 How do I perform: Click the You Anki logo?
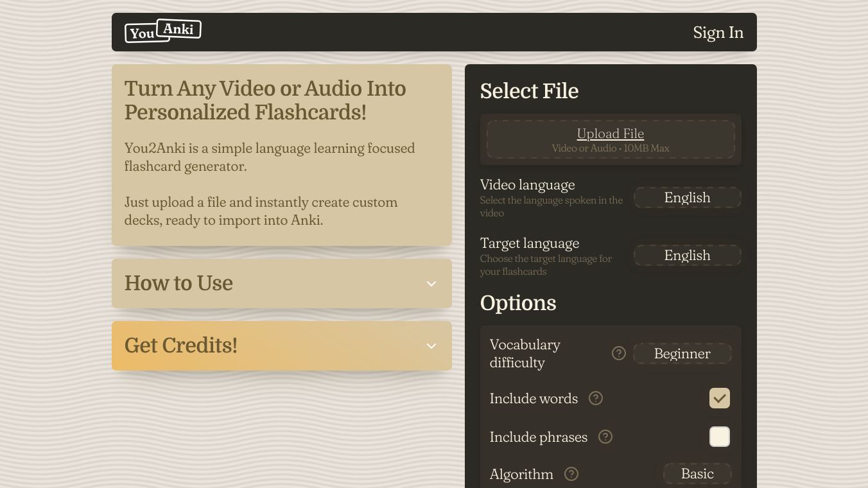pyautogui.click(x=163, y=31)
